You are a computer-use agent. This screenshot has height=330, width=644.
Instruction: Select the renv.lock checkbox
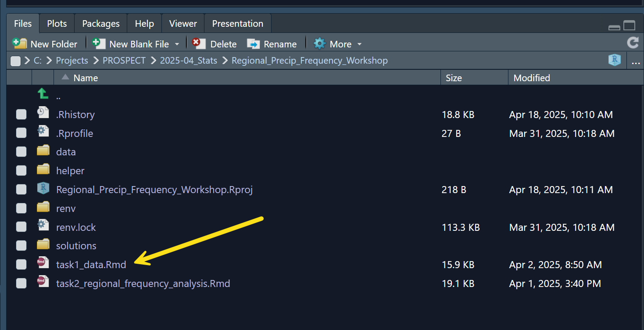tap(21, 227)
